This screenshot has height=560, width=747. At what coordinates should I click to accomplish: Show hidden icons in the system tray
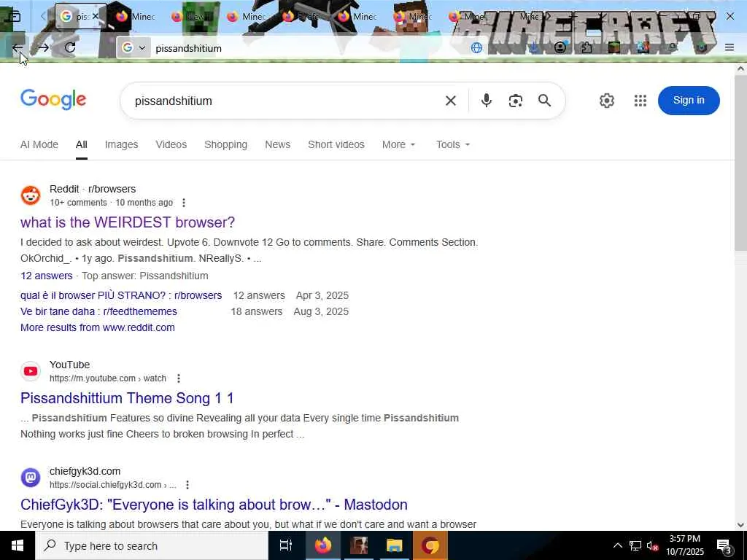click(x=617, y=545)
